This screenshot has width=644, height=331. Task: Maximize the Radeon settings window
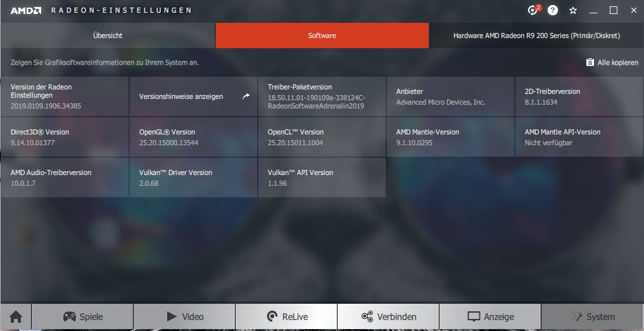pyautogui.click(x=613, y=11)
